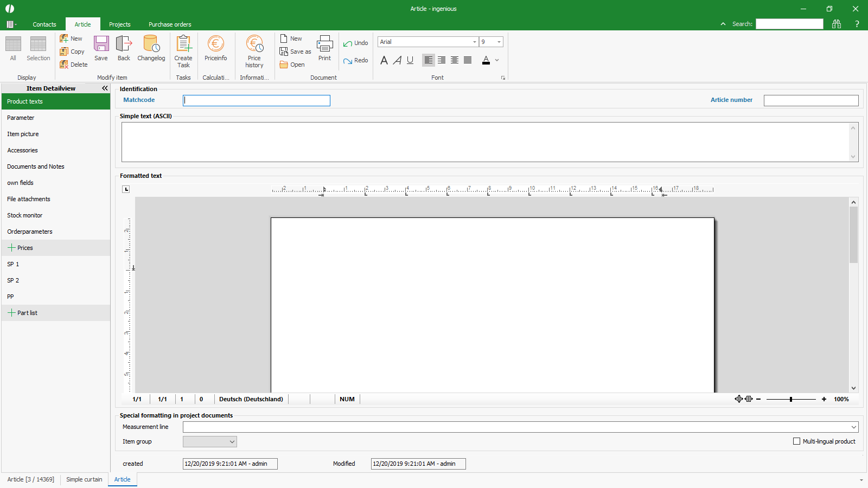Select Stock monitor in Item Detailview
The image size is (868, 488).
click(x=25, y=215)
